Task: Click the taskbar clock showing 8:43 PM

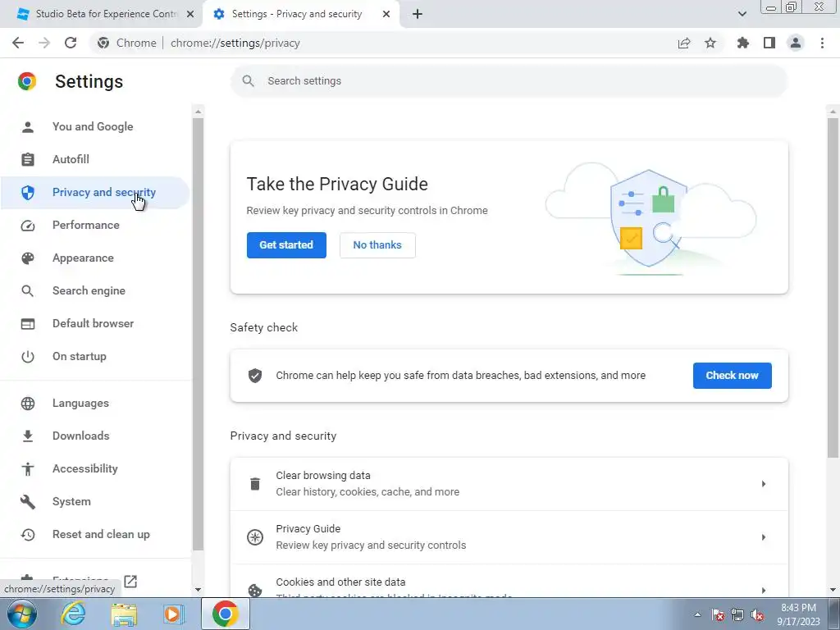Action: (x=798, y=614)
